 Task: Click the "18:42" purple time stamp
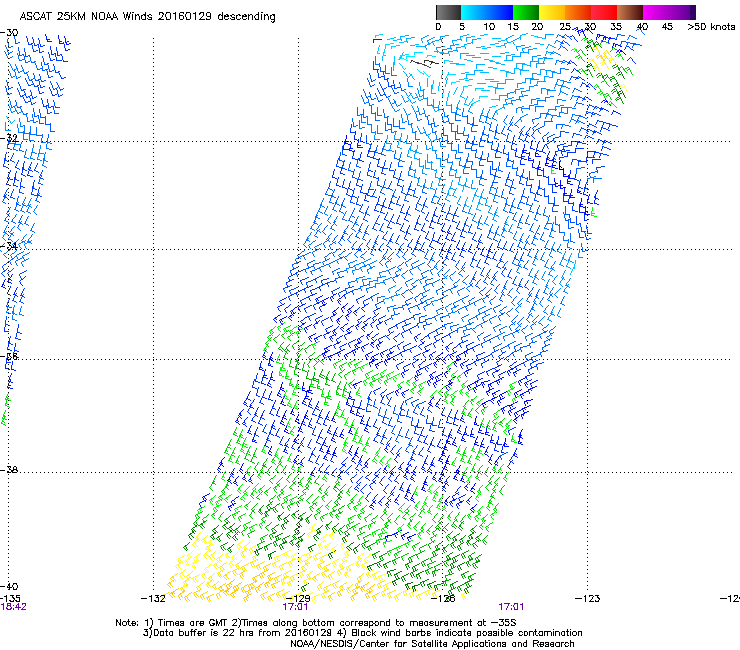(x=13, y=607)
